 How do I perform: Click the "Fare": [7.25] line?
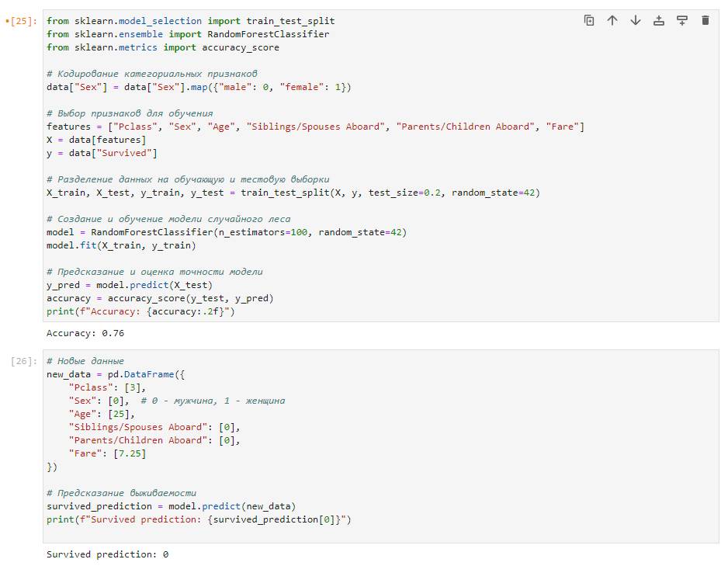(x=107, y=453)
